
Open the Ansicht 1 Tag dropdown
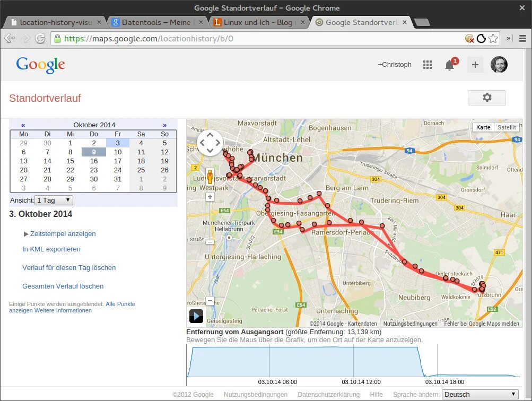54,200
